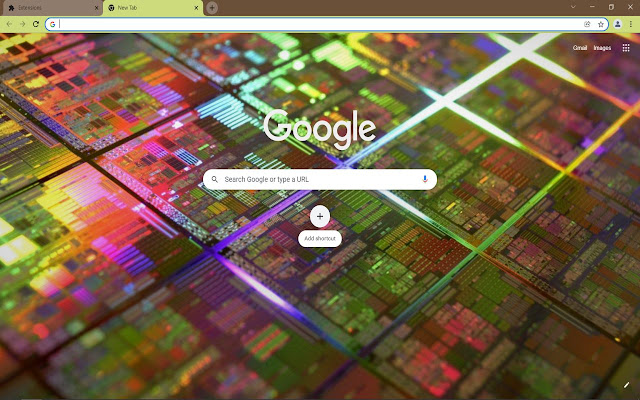
Task: Open Google apps grid
Action: point(626,48)
